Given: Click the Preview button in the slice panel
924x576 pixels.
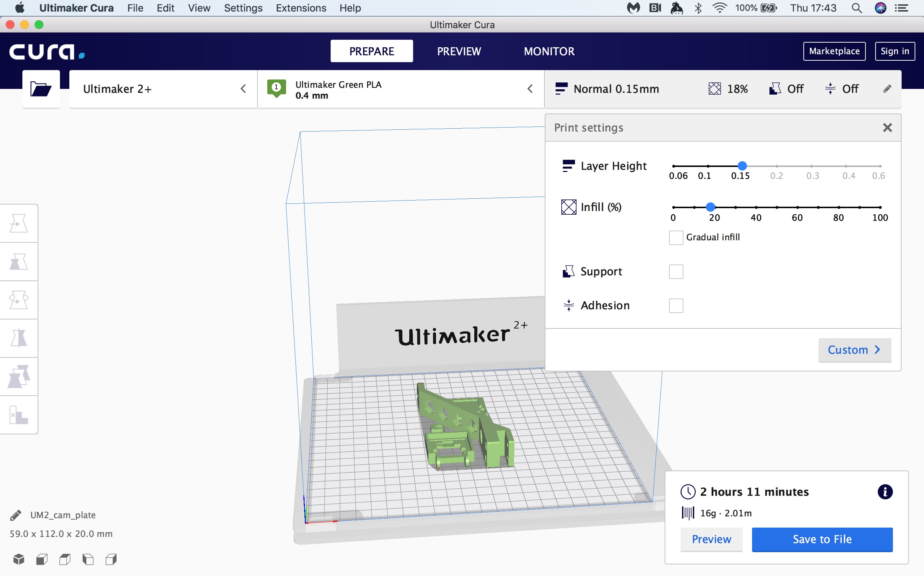Looking at the screenshot, I should pyautogui.click(x=711, y=540).
